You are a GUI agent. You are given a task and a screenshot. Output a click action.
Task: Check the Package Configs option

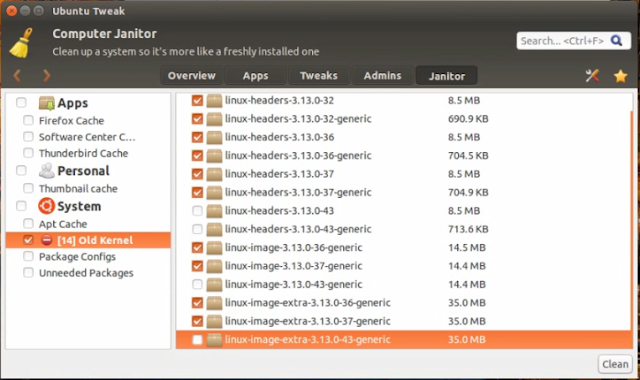(x=28, y=256)
